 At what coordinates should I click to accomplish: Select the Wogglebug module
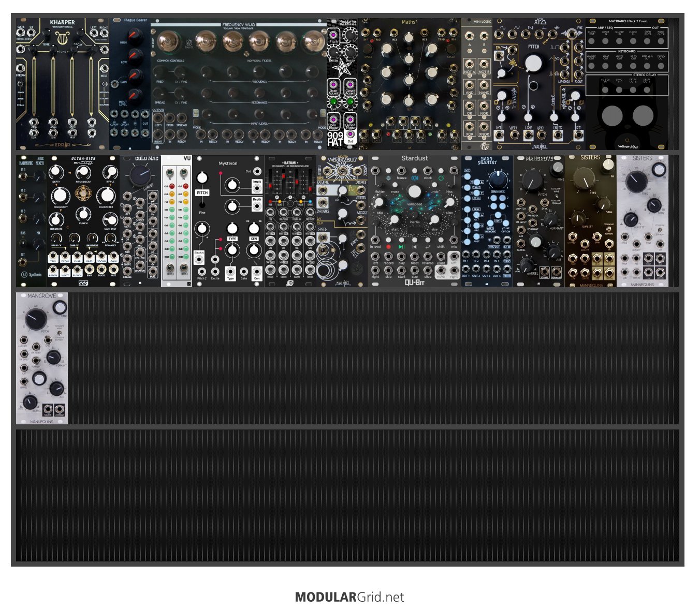click(342, 221)
